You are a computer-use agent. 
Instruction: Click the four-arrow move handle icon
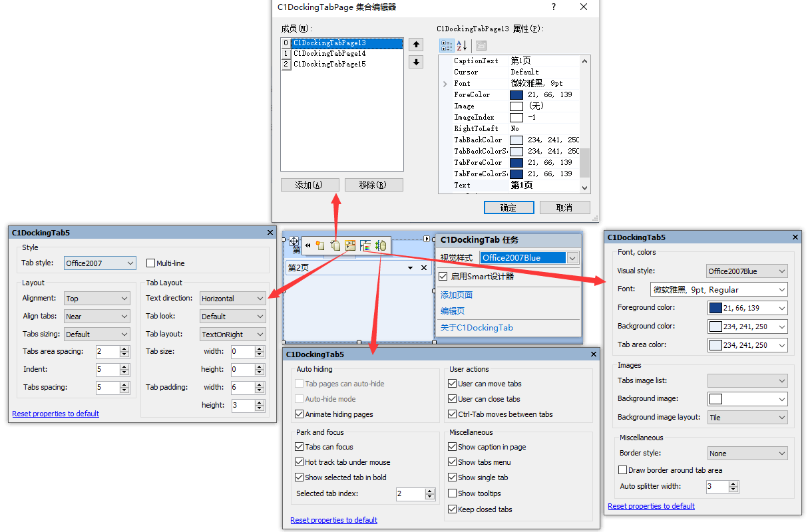294,243
